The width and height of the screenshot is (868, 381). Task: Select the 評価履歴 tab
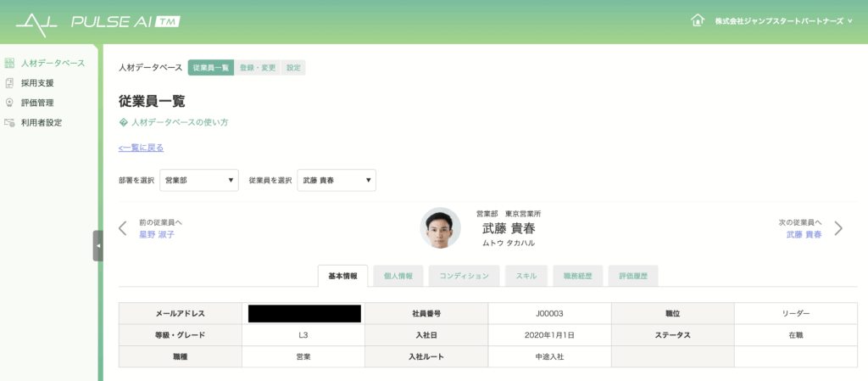(x=633, y=276)
